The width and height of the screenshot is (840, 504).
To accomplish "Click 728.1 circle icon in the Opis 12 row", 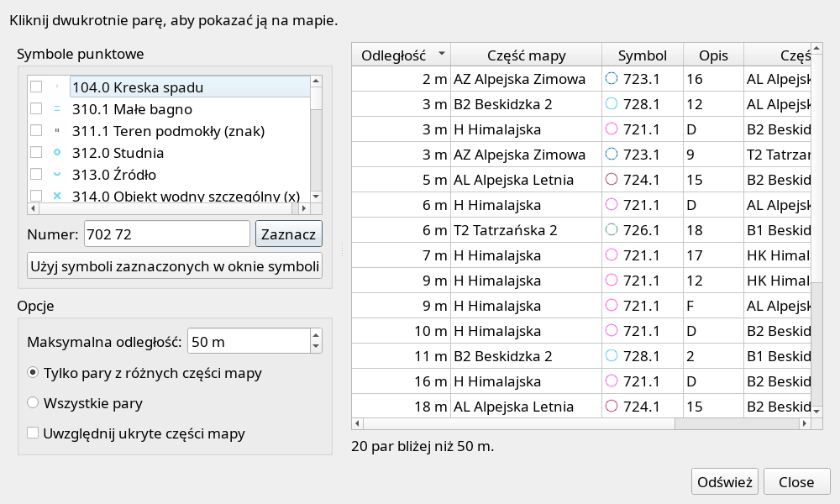I will (x=612, y=104).
